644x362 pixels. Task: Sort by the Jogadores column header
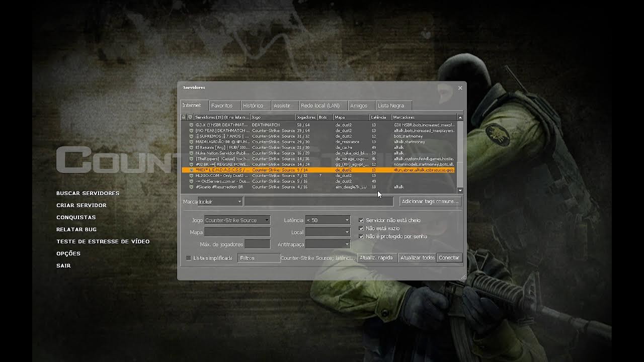coord(306,117)
